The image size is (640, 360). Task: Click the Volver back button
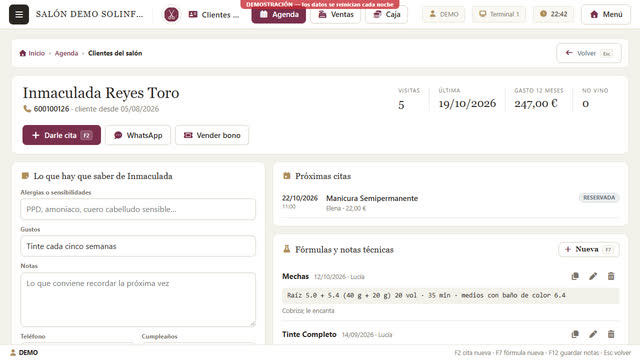pyautogui.click(x=589, y=53)
